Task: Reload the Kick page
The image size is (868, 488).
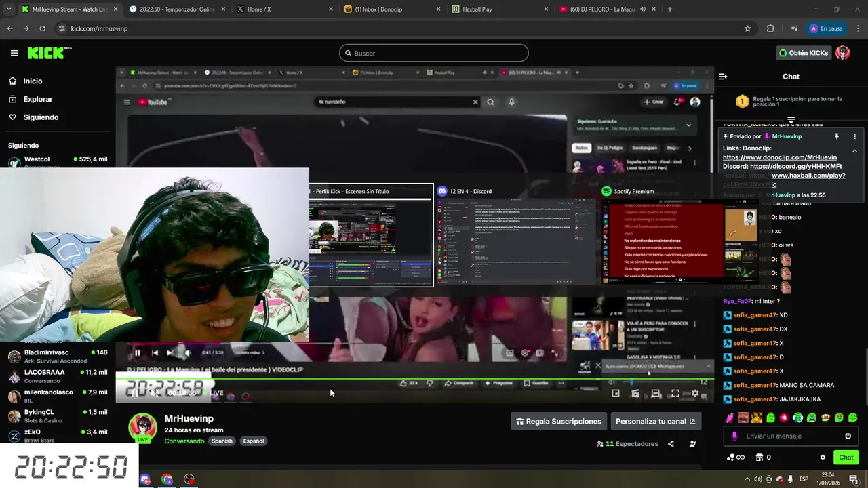Action: [x=43, y=28]
